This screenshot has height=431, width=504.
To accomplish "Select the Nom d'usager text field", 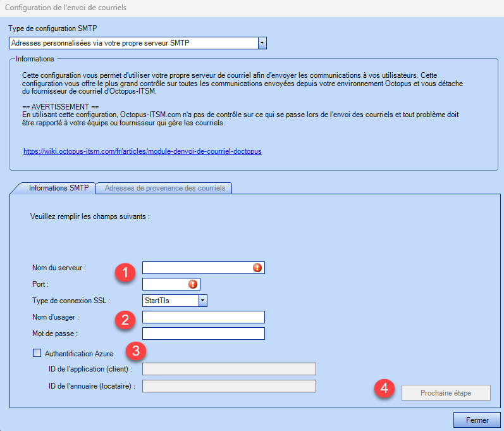I will (x=203, y=317).
